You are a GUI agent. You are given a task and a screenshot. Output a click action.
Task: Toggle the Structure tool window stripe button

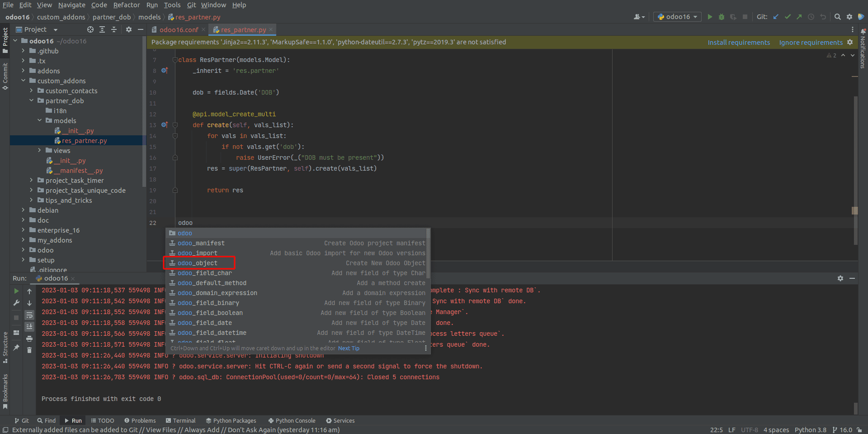tap(5, 348)
